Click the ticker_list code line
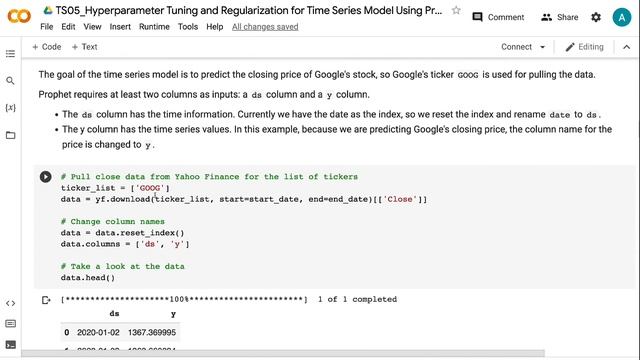 [115, 188]
